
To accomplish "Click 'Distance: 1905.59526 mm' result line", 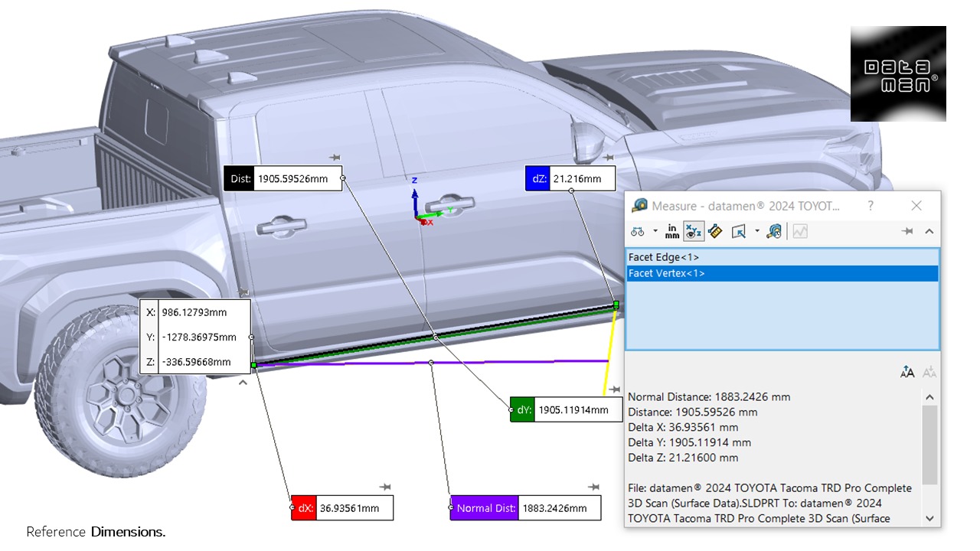I will tap(693, 412).
